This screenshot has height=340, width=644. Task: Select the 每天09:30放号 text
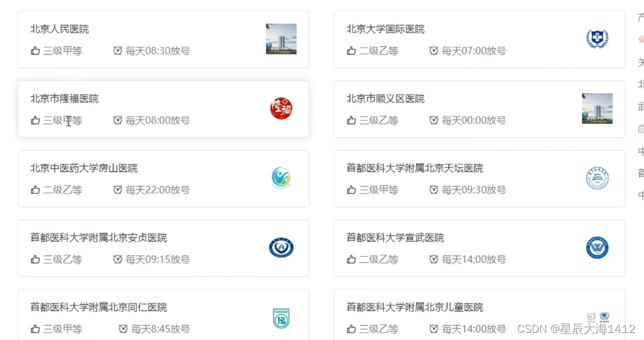click(x=474, y=190)
